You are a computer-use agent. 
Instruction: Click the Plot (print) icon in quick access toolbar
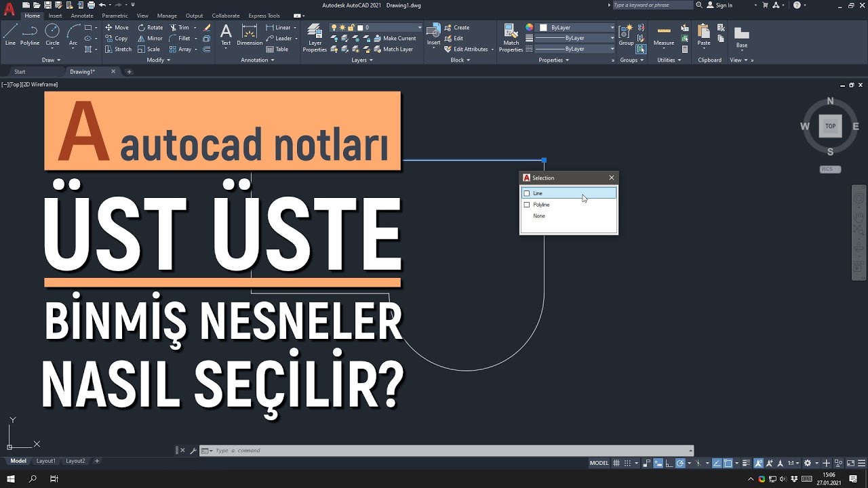click(91, 5)
